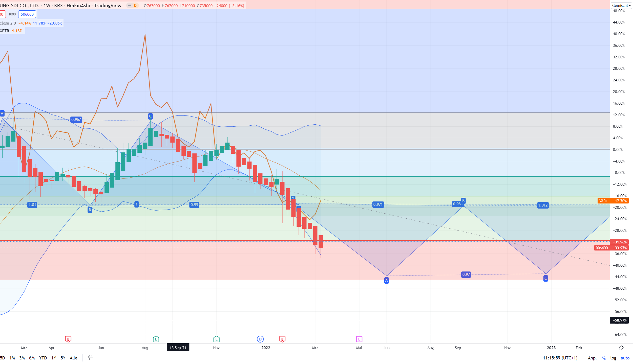Viewport: 633px width, 364px height.
Task: Click the Anp. adjustment button
Action: [x=592, y=358]
